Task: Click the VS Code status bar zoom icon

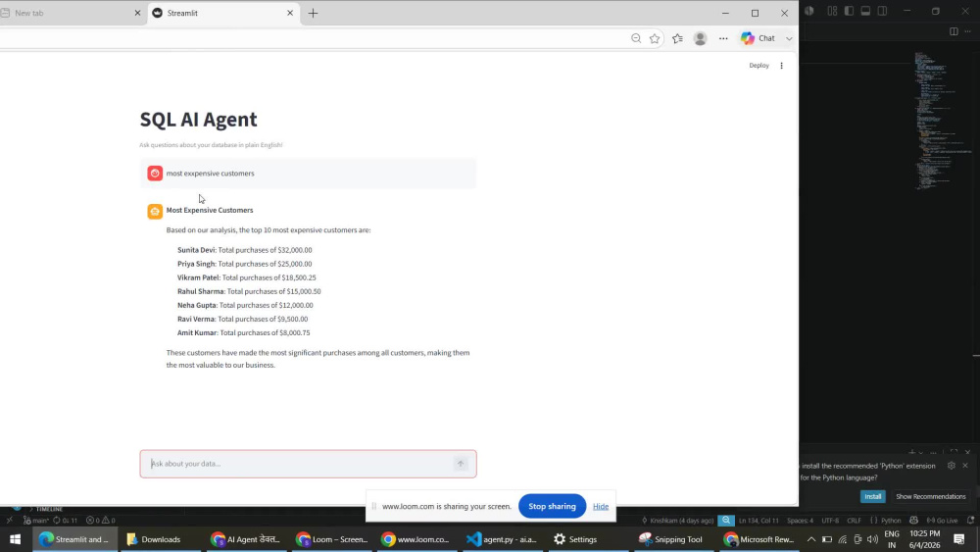Action: click(725, 520)
